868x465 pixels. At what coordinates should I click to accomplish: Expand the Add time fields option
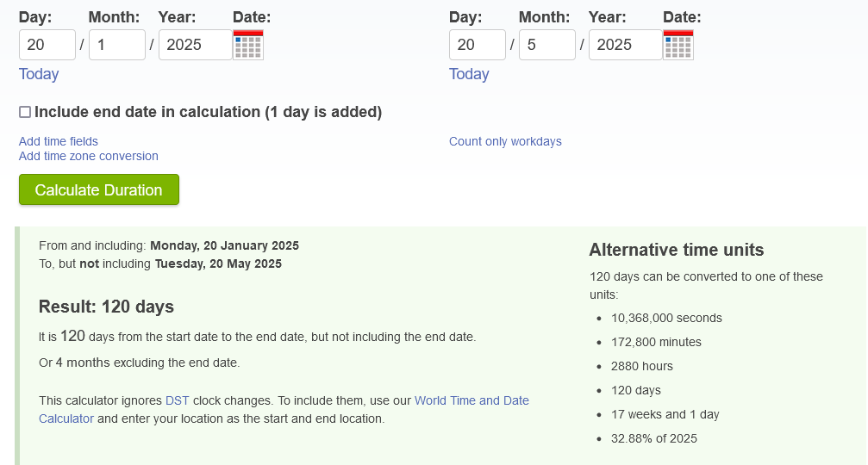click(59, 141)
